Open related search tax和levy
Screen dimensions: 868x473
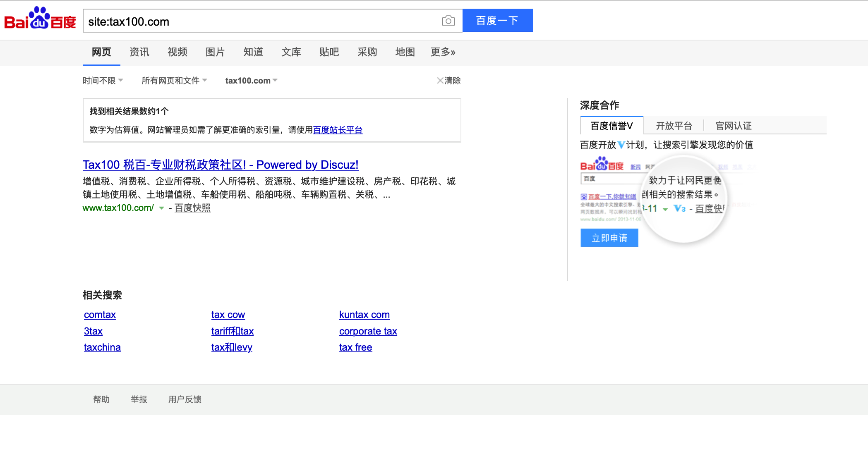[232, 347]
